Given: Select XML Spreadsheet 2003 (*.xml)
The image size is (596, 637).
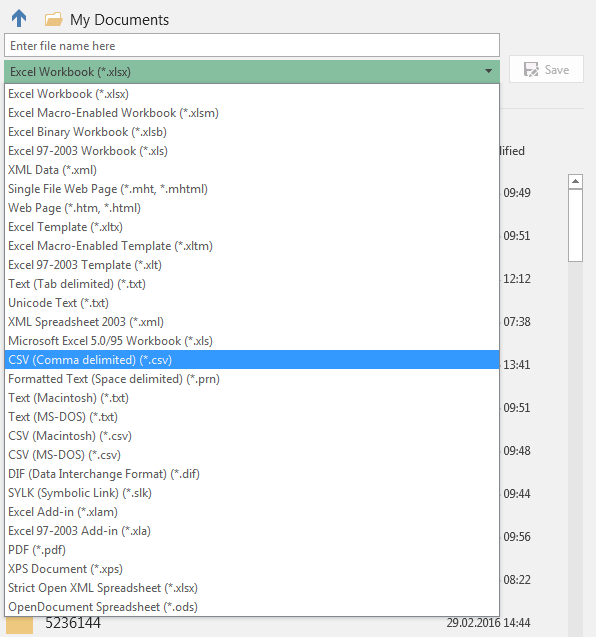Looking at the screenshot, I should click(252, 322).
